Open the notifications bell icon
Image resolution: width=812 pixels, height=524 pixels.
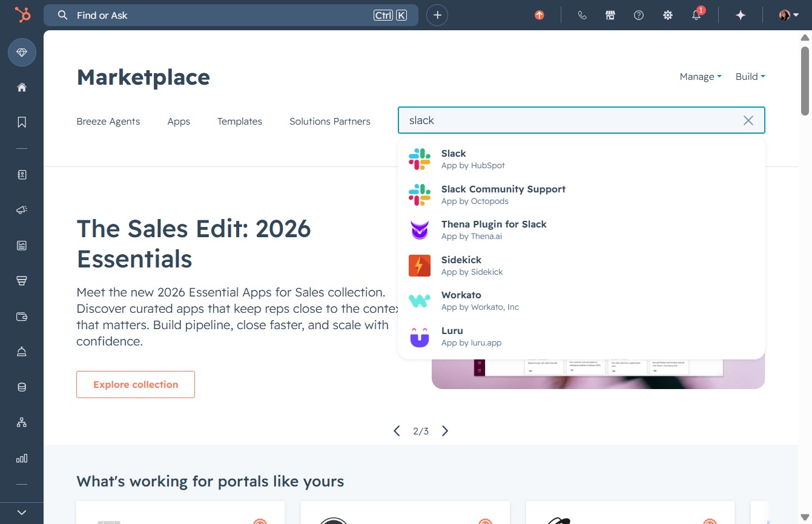(697, 15)
